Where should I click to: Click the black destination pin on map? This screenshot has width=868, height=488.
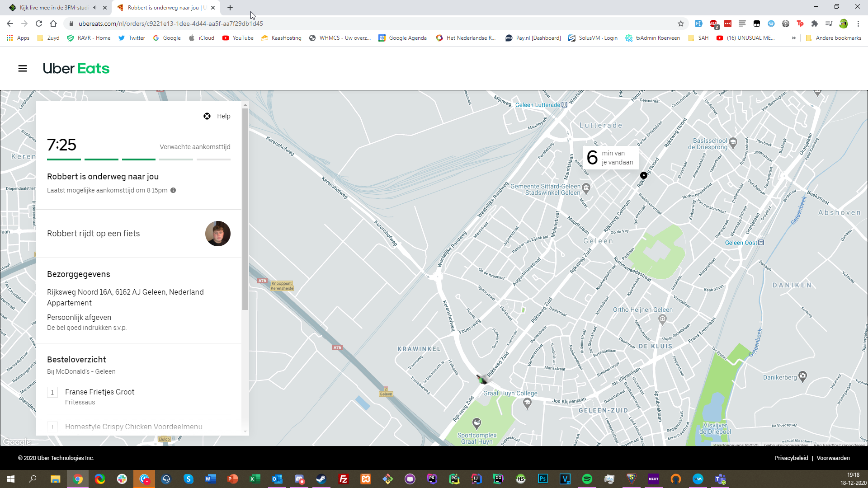click(643, 175)
